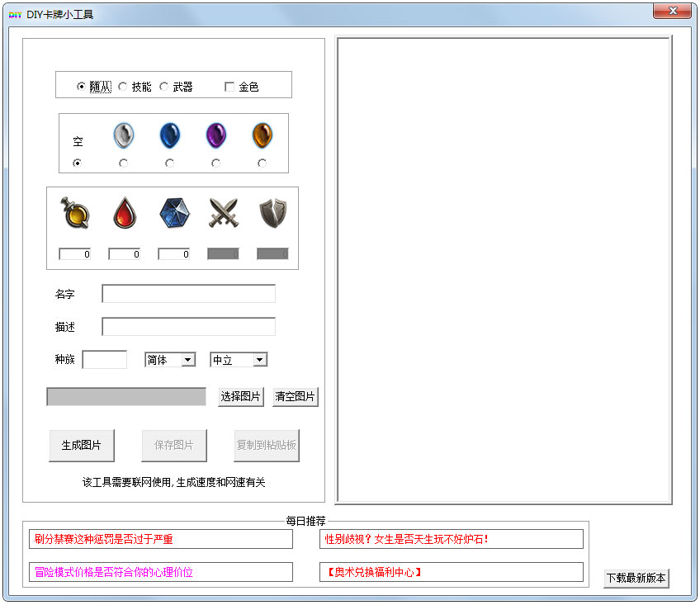Click the gray image path bar
The image size is (700, 605).
(126, 396)
